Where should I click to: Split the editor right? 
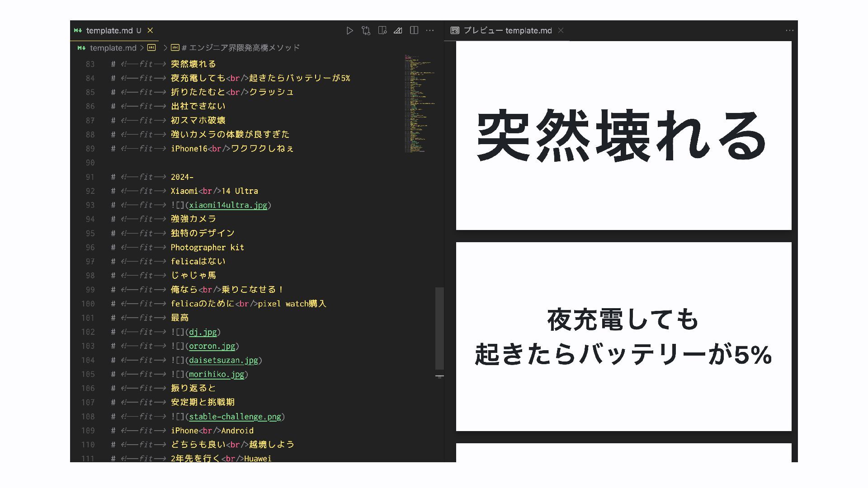pos(414,30)
